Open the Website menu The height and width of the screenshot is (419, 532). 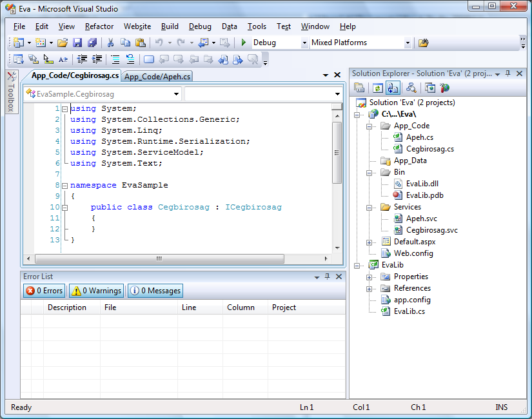coord(137,26)
